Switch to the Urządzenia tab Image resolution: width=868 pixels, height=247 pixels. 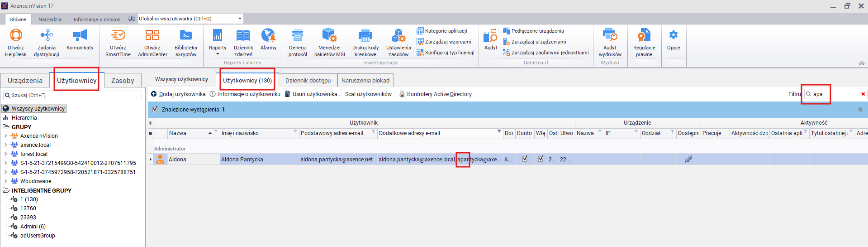tap(25, 80)
